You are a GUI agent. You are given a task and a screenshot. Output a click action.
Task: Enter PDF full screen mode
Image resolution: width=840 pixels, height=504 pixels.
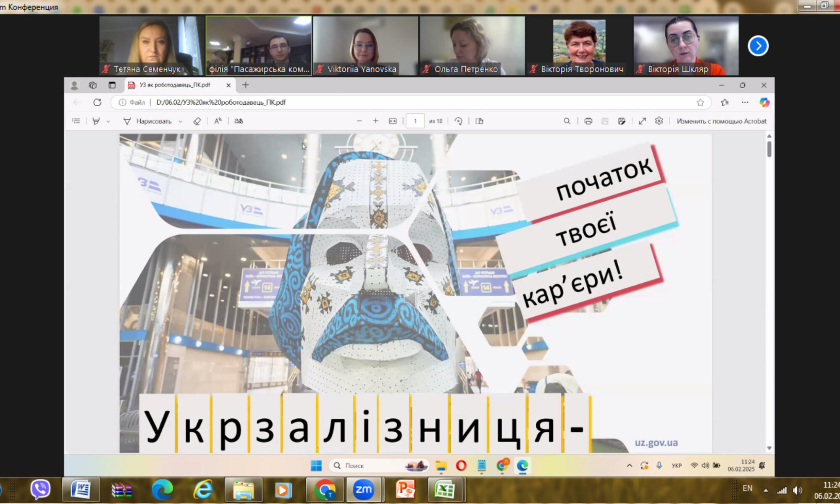coord(642,121)
